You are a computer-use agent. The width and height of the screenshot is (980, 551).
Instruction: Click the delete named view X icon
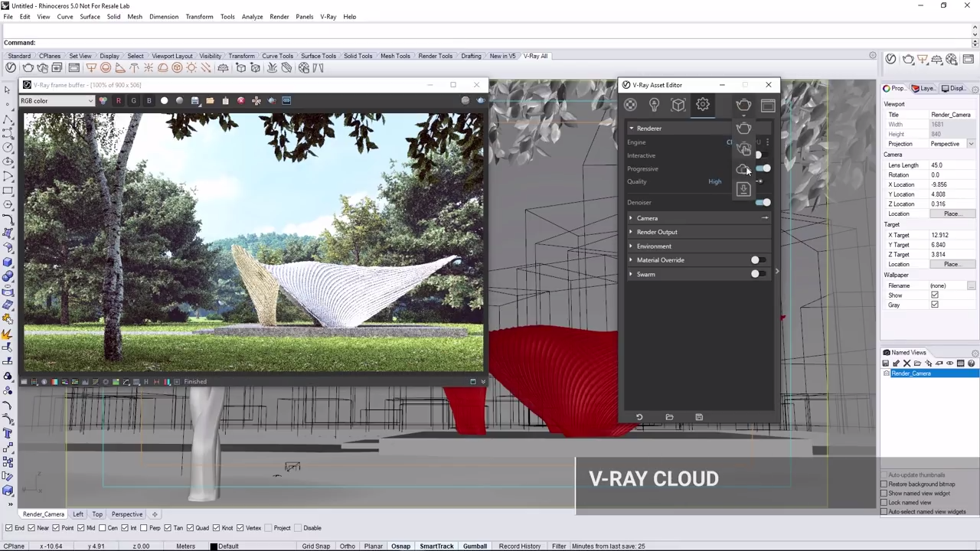point(907,364)
